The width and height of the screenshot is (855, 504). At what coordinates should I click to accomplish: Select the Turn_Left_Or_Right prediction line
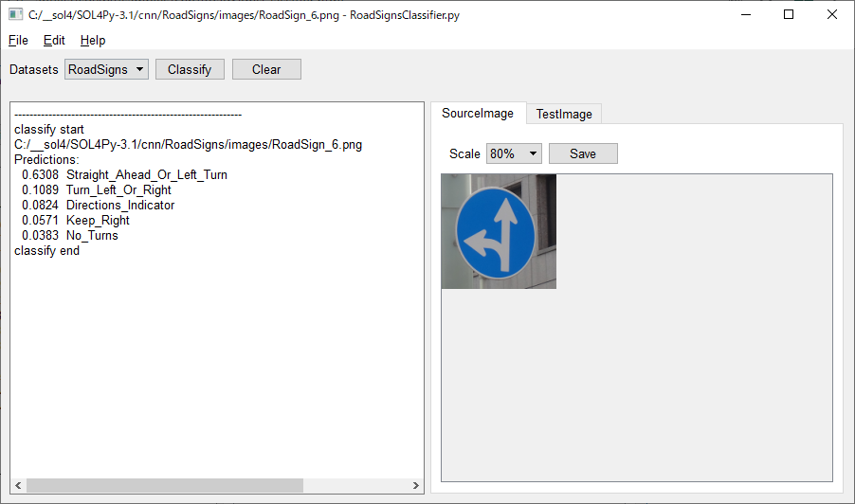[x=97, y=190]
